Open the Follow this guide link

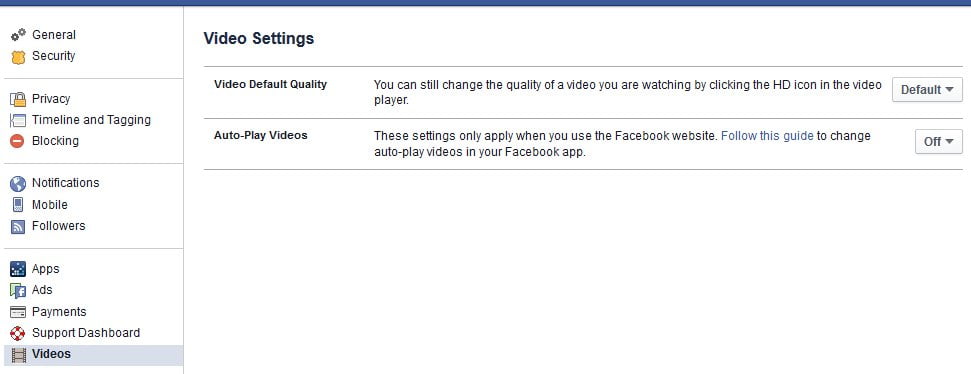pyautogui.click(x=767, y=136)
